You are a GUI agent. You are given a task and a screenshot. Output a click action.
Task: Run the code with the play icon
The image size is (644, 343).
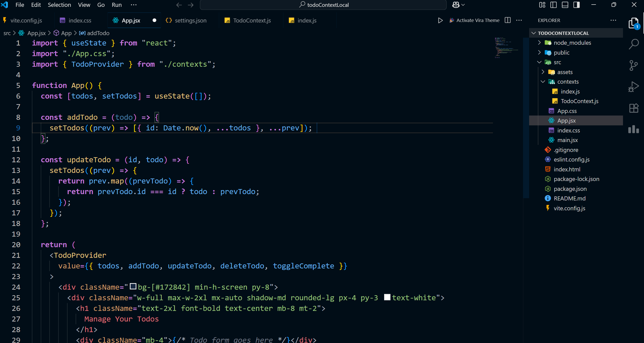pyautogui.click(x=440, y=20)
